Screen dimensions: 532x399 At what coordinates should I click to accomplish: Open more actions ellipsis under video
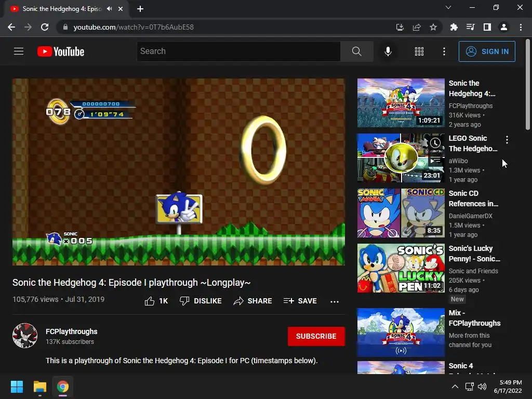(x=335, y=301)
